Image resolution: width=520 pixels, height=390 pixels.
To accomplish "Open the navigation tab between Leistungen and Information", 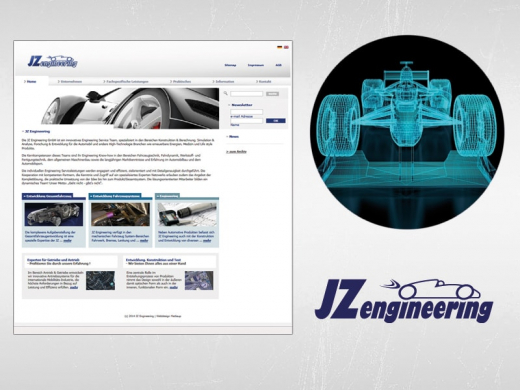I will click(180, 81).
